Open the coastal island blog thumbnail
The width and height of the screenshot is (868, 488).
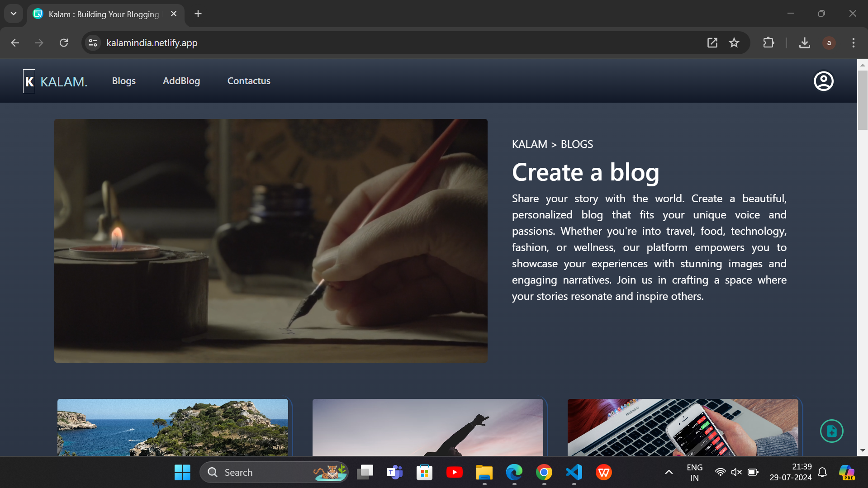coord(172,427)
